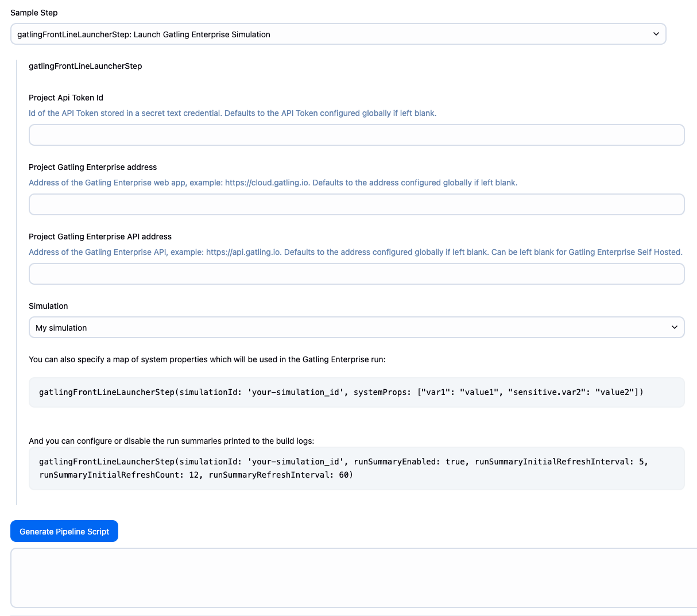Viewport: 697px width, 616px height.
Task: Click the Project Gatling Enterprise address label
Action: (93, 167)
